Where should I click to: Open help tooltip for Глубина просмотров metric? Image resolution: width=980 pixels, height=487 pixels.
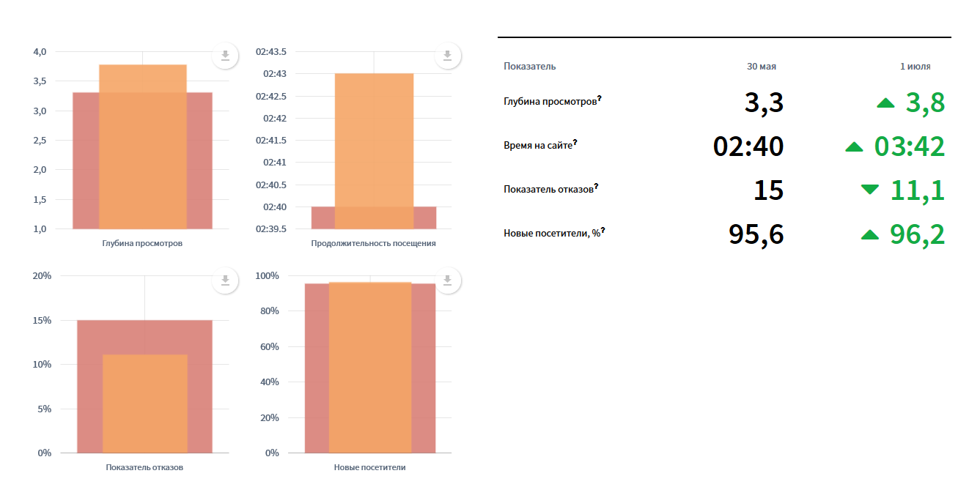[x=599, y=100]
